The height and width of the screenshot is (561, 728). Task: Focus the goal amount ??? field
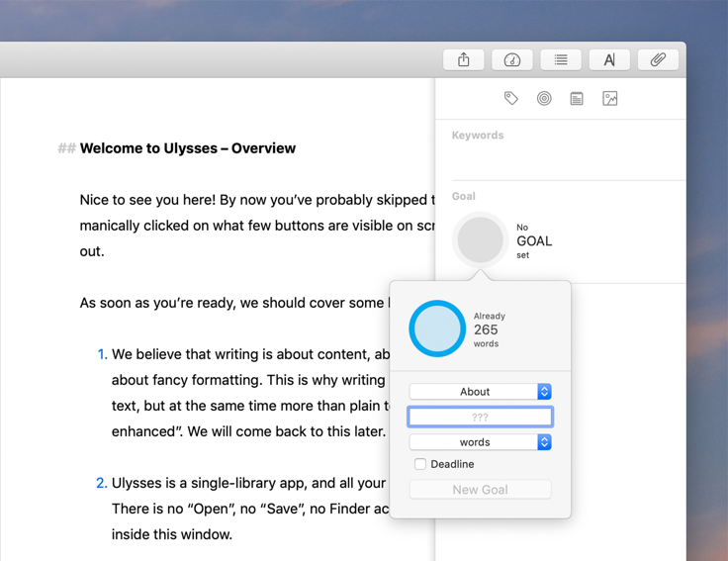480,417
